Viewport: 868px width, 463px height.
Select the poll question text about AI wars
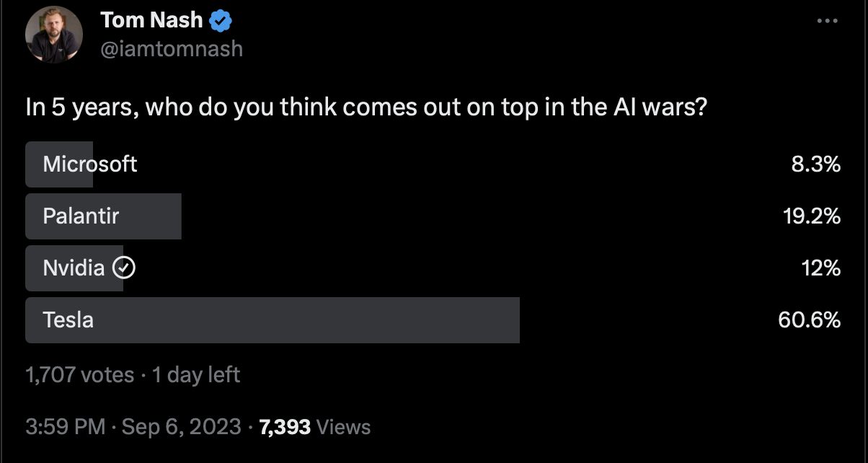coord(366,107)
